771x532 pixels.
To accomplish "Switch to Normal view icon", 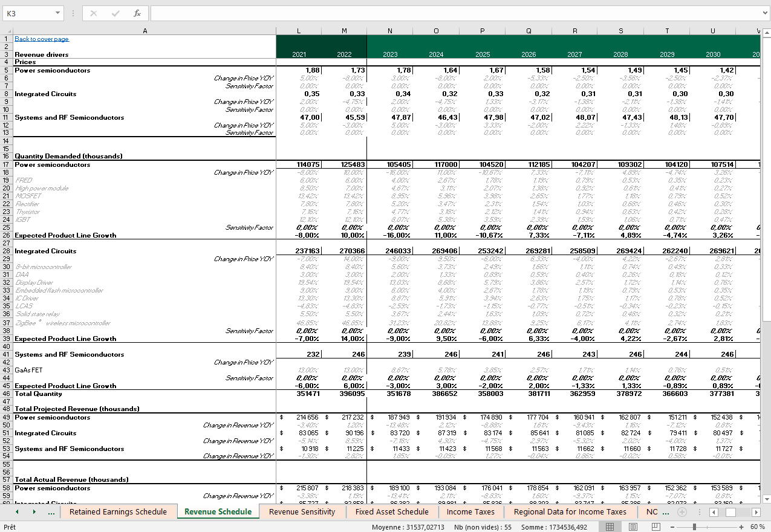I will (610, 527).
